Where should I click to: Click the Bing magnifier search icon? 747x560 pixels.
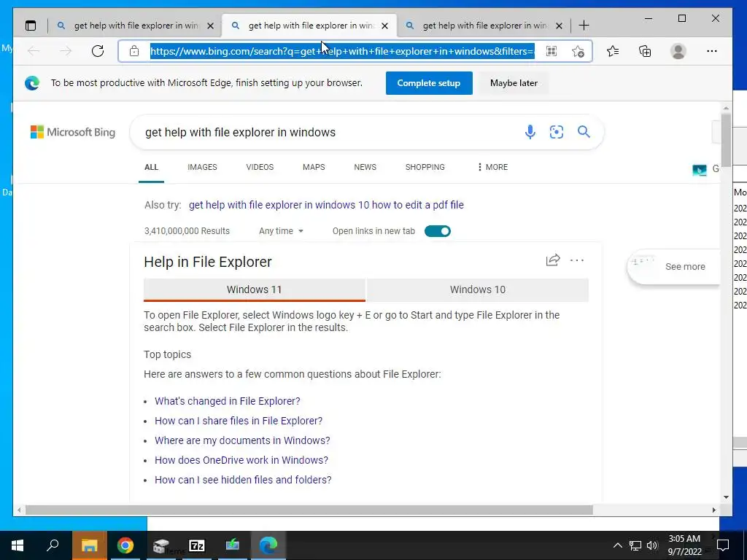pos(584,131)
